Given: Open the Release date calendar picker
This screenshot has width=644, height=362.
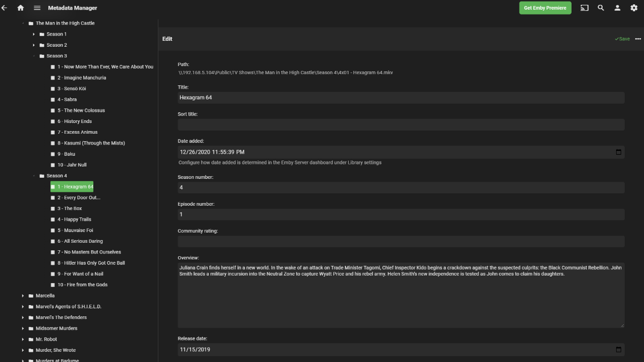Looking at the screenshot, I should tap(618, 350).
